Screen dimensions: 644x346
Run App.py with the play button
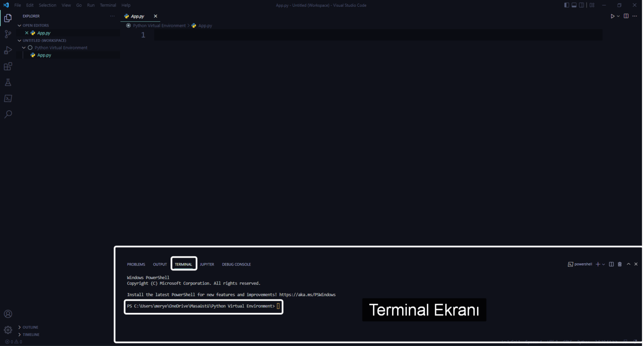612,16
